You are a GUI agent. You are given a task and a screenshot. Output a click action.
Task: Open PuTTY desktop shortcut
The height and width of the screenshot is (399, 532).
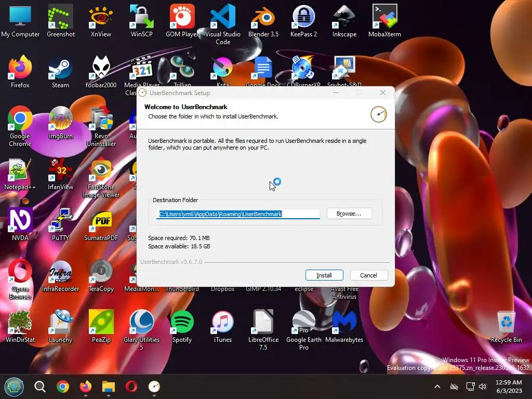tap(60, 224)
